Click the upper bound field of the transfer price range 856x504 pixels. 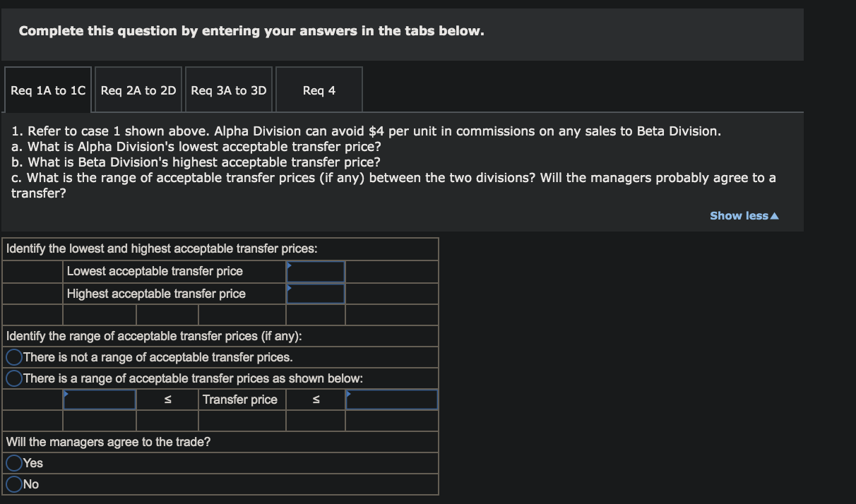[391, 399]
